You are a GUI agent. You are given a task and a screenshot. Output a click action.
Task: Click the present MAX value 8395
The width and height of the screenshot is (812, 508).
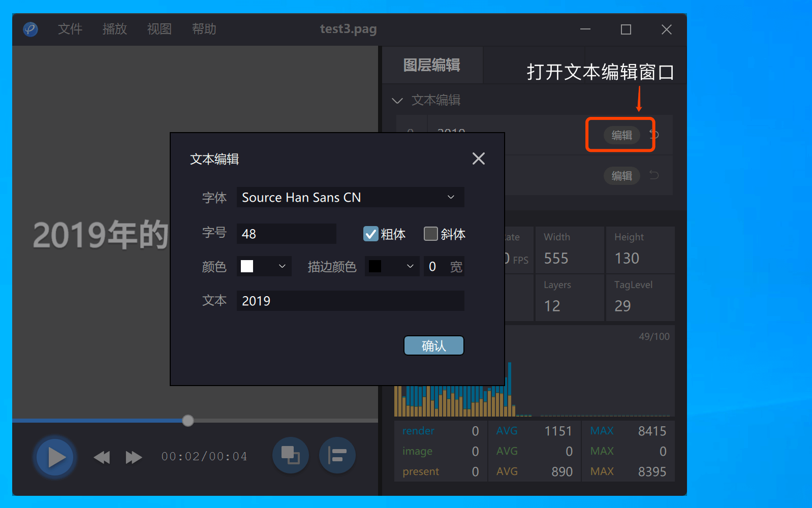click(x=652, y=472)
